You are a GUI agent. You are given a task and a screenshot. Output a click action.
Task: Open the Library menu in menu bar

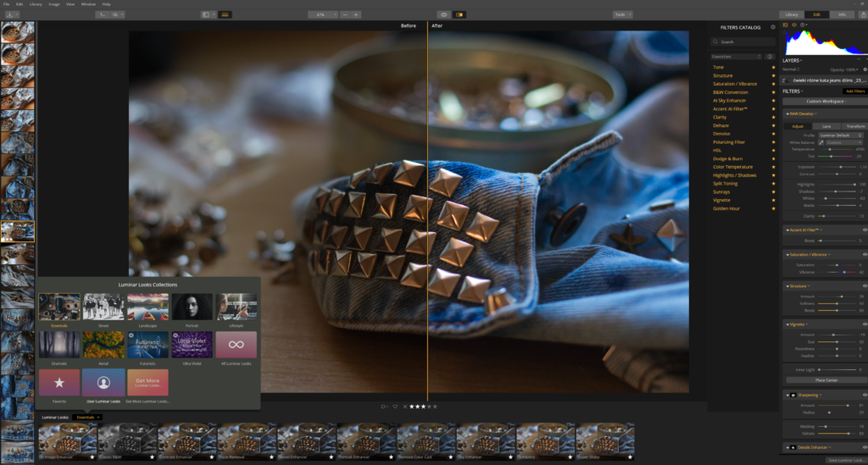click(36, 4)
